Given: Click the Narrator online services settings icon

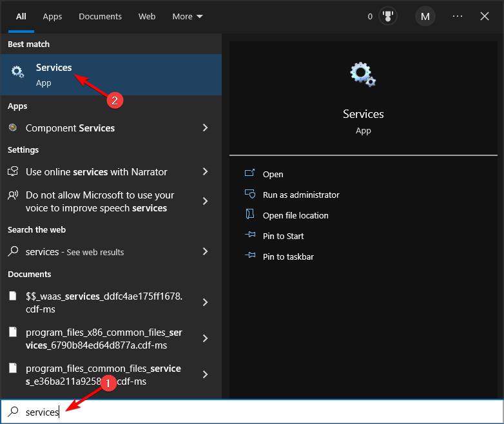Looking at the screenshot, I should (x=13, y=171).
